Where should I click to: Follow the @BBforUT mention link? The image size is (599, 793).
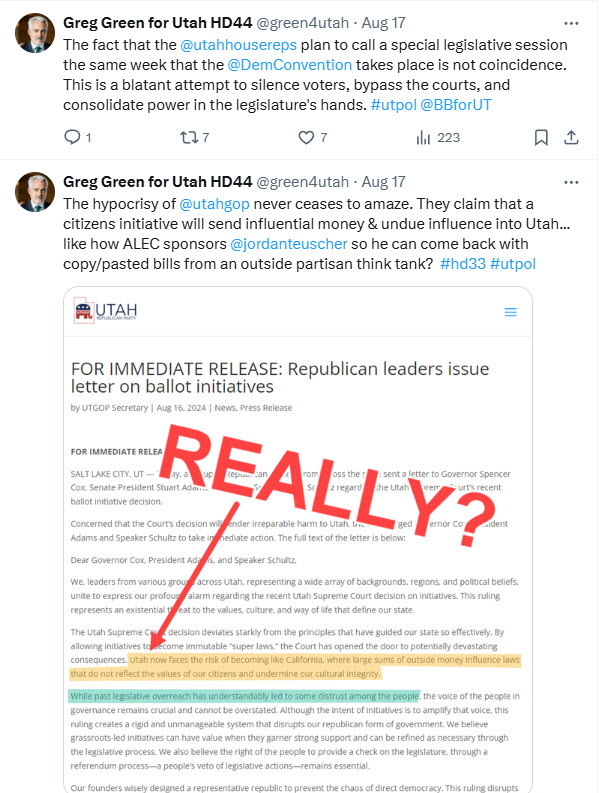(x=456, y=105)
